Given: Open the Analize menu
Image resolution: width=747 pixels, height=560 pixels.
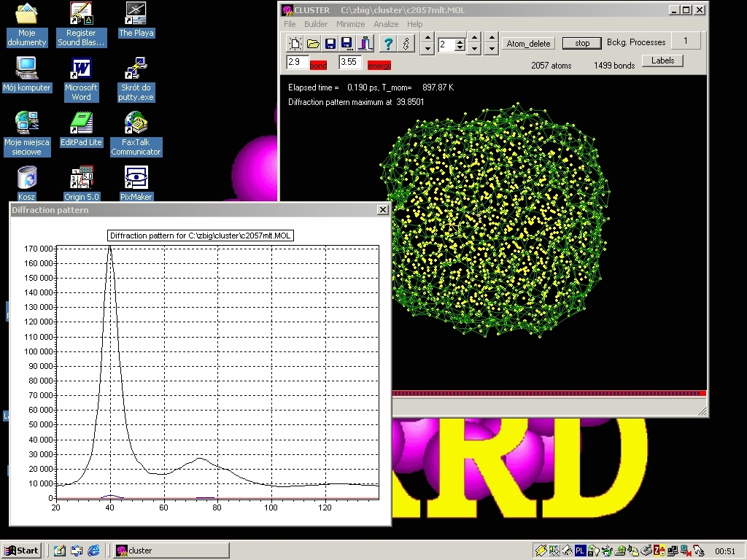Looking at the screenshot, I should [x=386, y=24].
